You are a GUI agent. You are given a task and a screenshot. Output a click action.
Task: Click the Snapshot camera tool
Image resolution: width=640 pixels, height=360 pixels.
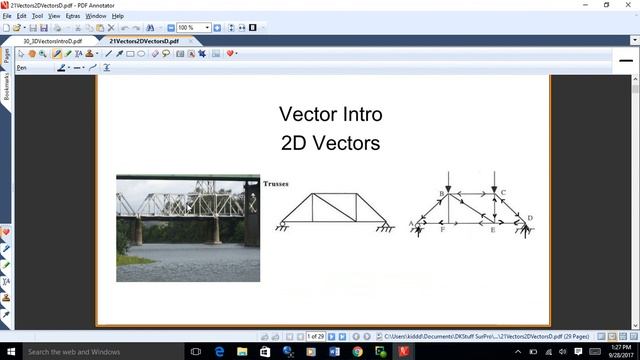[x=180, y=53]
